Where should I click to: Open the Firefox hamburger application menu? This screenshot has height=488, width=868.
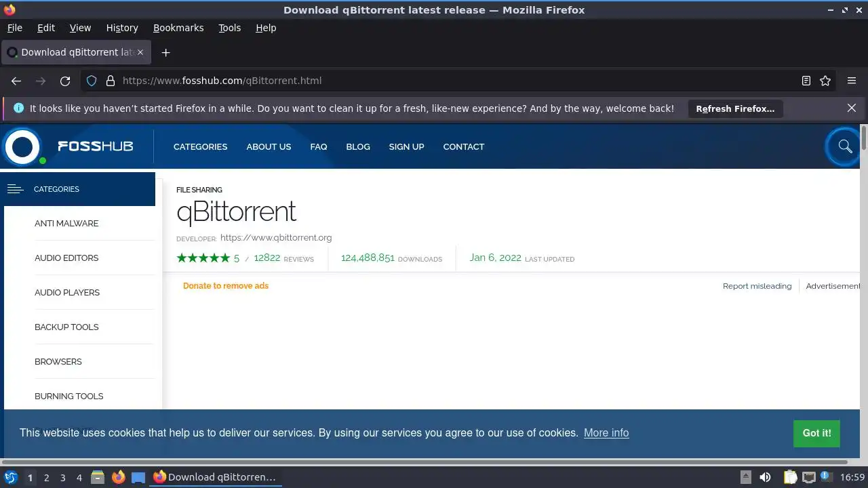[852, 81]
